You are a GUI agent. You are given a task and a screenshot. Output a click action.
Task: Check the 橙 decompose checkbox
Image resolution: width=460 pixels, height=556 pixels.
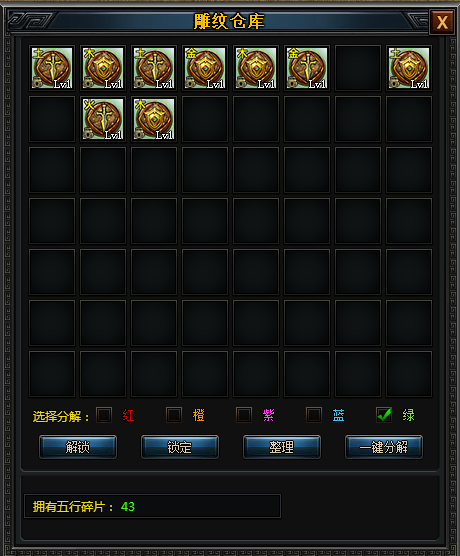[174, 415]
